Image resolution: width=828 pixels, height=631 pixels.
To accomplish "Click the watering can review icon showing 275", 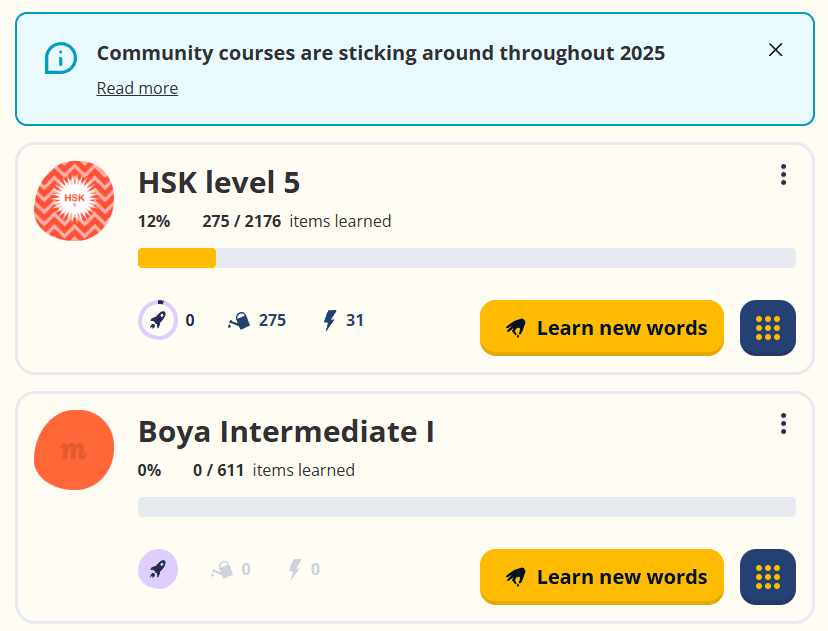I will click(239, 321).
